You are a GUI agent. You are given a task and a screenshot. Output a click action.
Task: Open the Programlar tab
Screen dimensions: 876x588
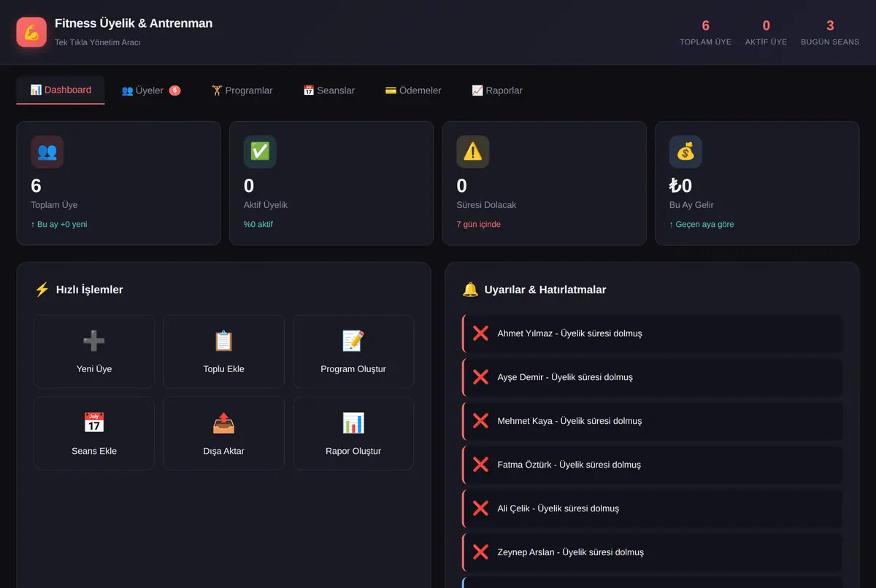242,90
